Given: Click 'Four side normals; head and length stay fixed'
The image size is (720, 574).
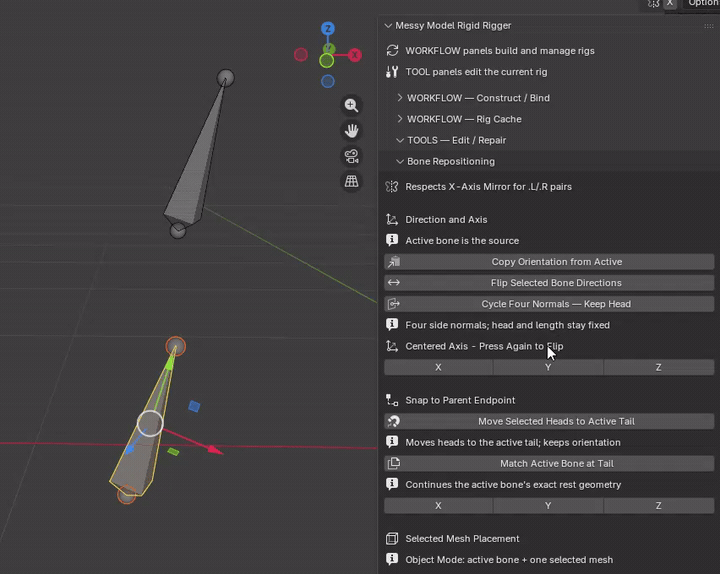Looking at the screenshot, I should pyautogui.click(x=507, y=325).
